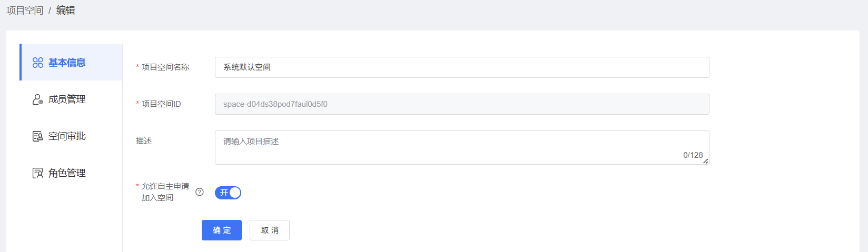Open the 空间审批 tab label

tap(67, 136)
